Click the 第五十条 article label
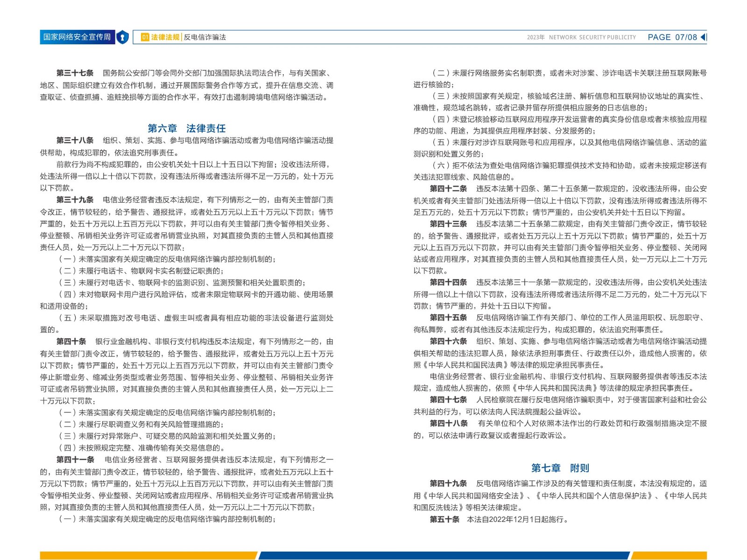The height and width of the screenshot is (560, 747). [x=444, y=519]
